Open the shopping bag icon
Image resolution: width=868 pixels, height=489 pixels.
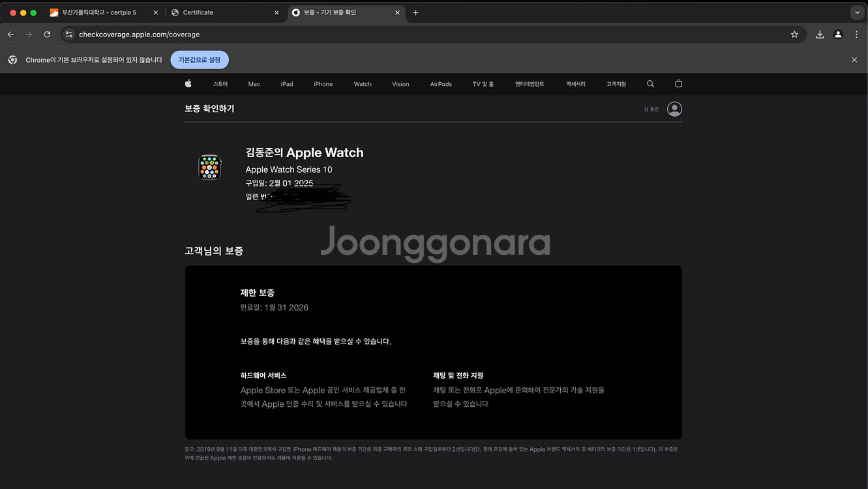[678, 83]
